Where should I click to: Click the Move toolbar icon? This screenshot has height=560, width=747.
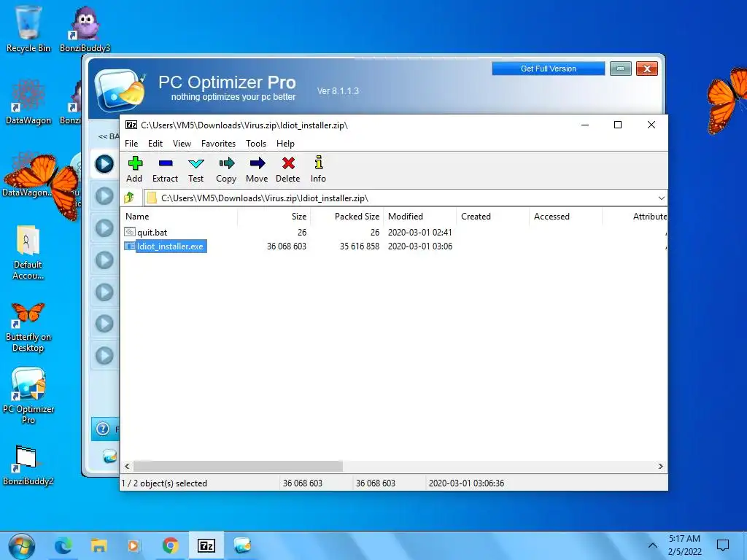(x=257, y=169)
